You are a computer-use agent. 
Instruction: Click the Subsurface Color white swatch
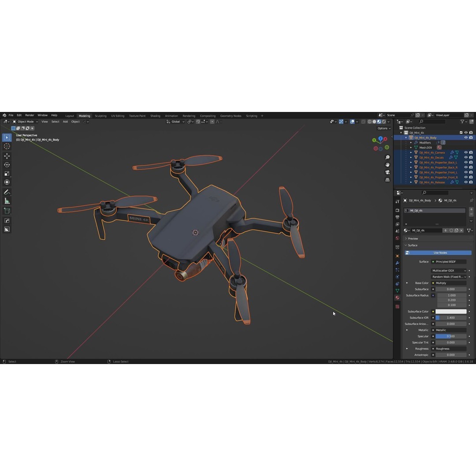coord(451,312)
